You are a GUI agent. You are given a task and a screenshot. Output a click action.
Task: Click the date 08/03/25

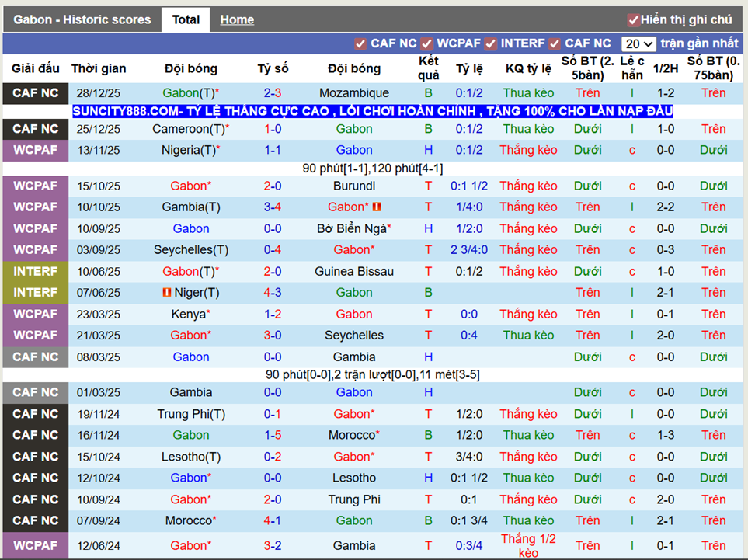(99, 357)
